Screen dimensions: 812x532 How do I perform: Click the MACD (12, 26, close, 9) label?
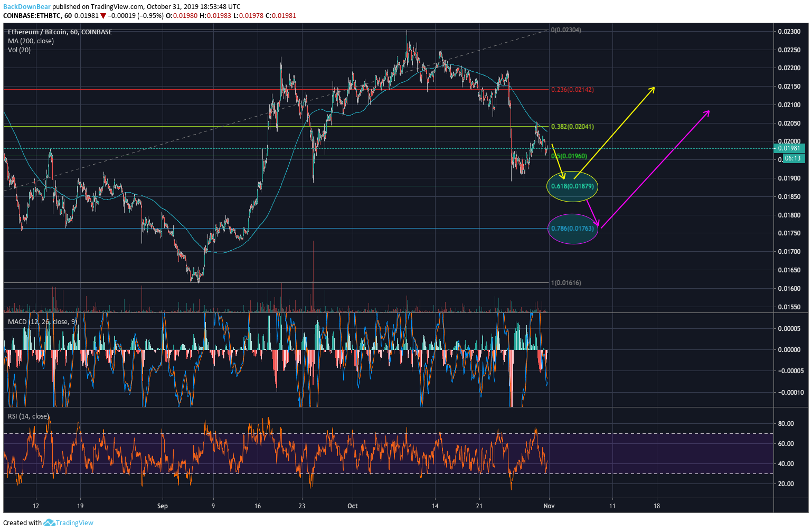tap(42, 321)
